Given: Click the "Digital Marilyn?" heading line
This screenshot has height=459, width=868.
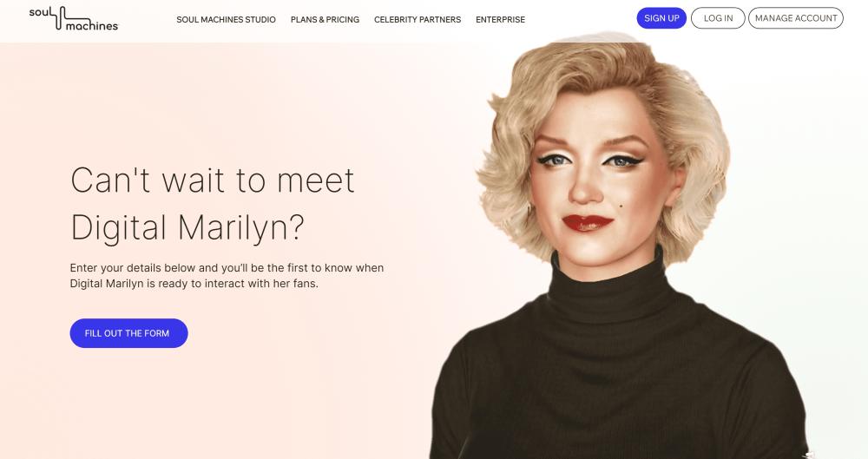Looking at the screenshot, I should click(187, 227).
